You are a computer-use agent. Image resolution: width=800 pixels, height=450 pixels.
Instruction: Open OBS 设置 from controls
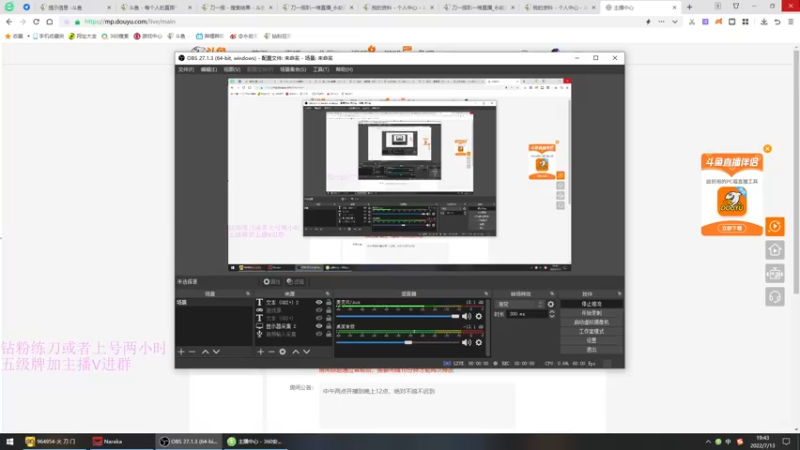click(591, 340)
